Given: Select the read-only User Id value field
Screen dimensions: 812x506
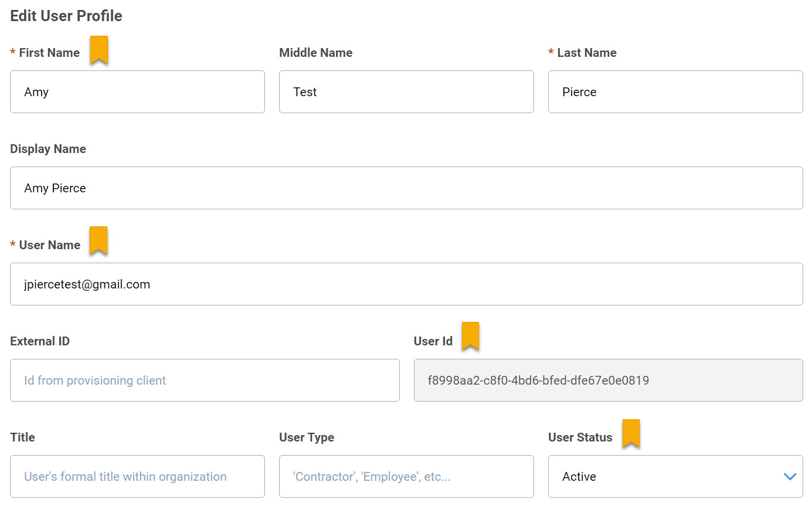Looking at the screenshot, I should (x=609, y=380).
